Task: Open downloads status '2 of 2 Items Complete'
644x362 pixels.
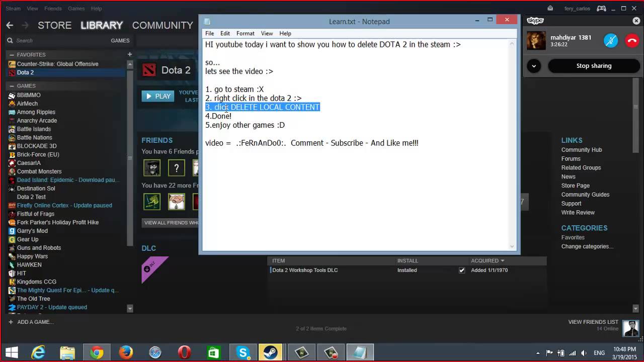Action: tap(321, 329)
